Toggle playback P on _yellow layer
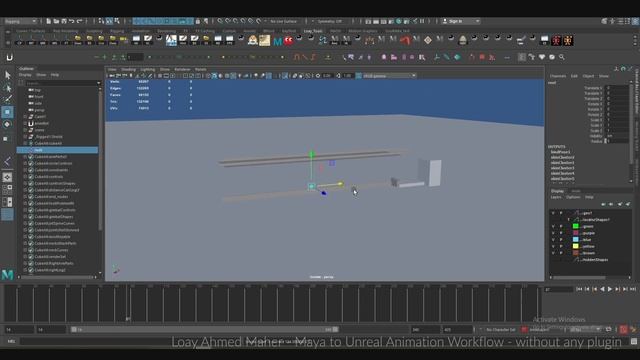 click(561, 247)
